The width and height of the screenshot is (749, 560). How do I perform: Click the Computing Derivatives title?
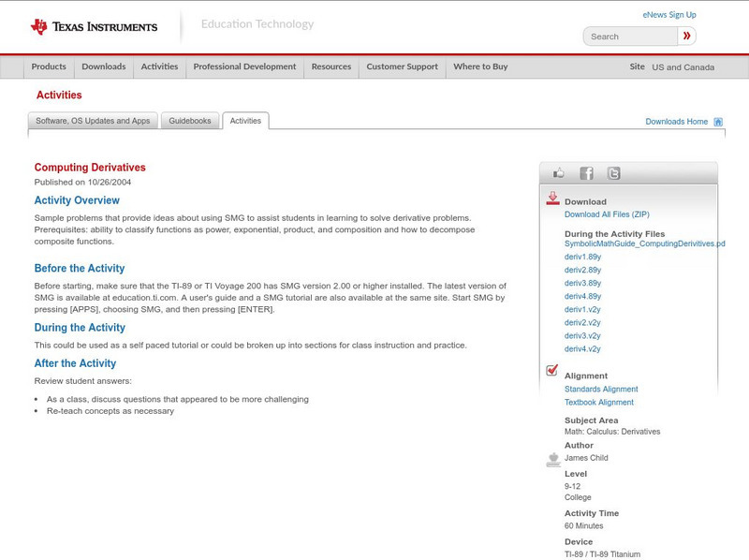coord(90,168)
